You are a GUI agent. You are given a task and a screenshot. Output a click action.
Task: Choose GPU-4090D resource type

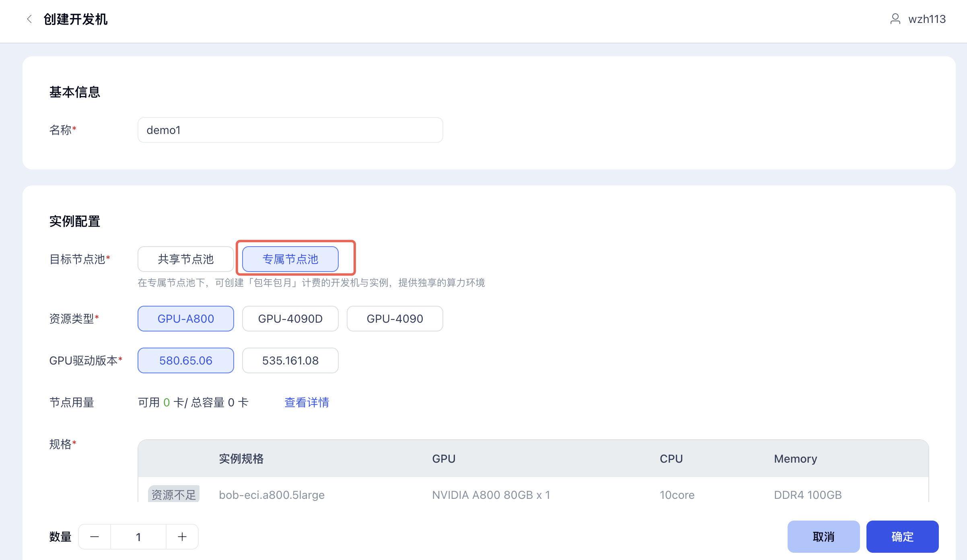click(x=290, y=319)
